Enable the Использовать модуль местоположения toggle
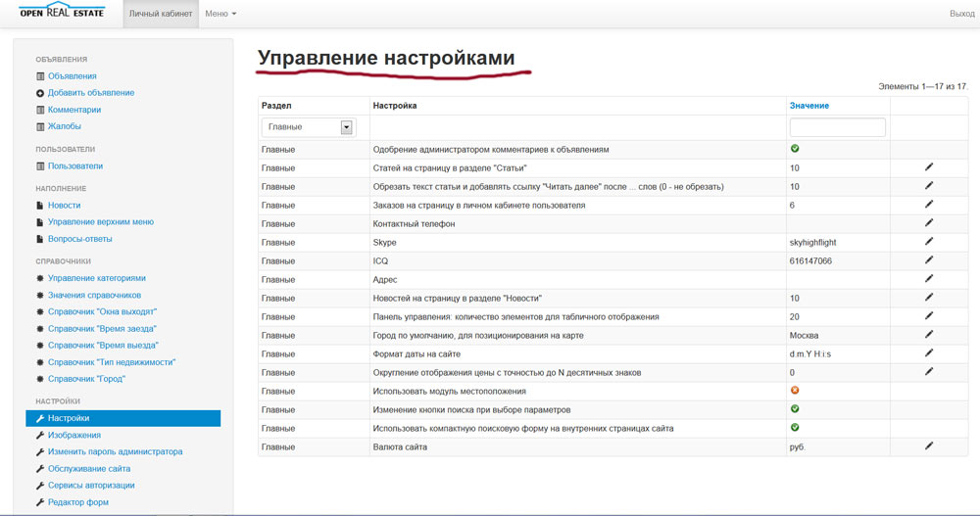The image size is (980, 516). click(795, 391)
